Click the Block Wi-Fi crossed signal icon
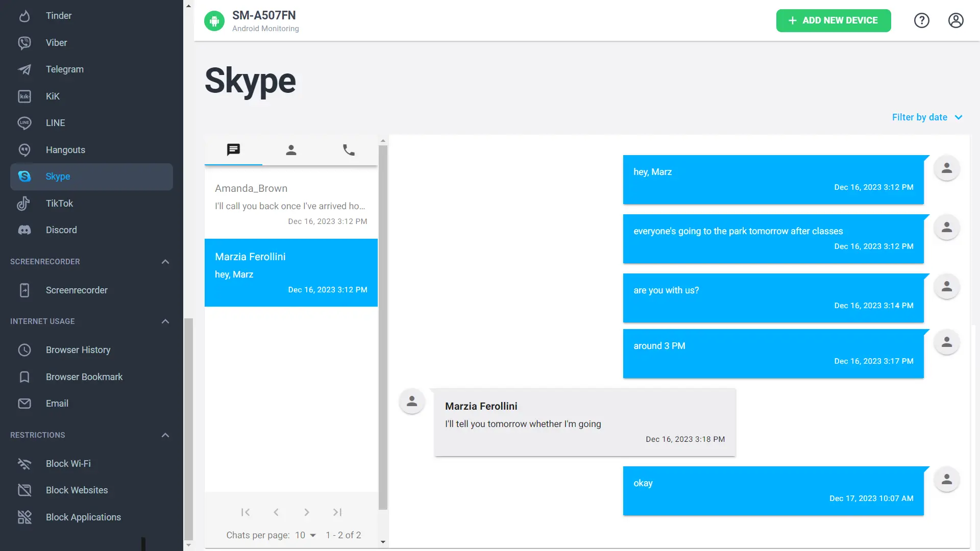 point(24,464)
